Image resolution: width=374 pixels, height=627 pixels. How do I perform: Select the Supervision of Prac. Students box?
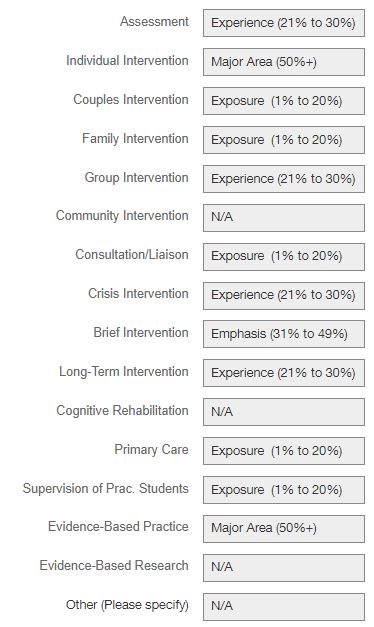pos(284,490)
